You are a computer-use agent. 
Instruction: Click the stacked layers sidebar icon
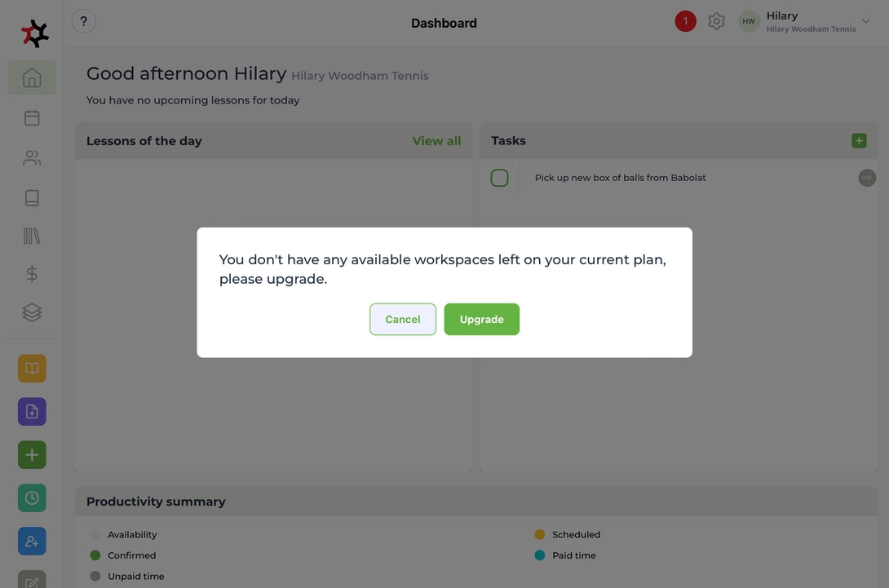pos(32,312)
